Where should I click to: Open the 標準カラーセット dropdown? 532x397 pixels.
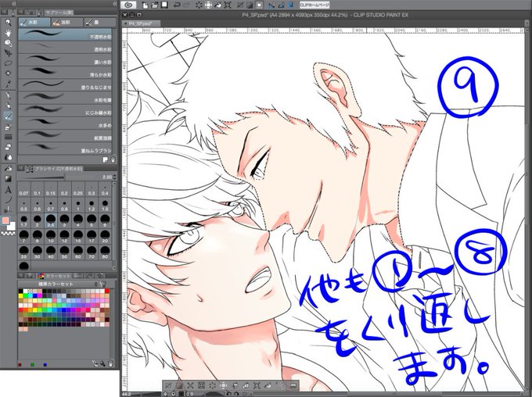[x=59, y=284]
